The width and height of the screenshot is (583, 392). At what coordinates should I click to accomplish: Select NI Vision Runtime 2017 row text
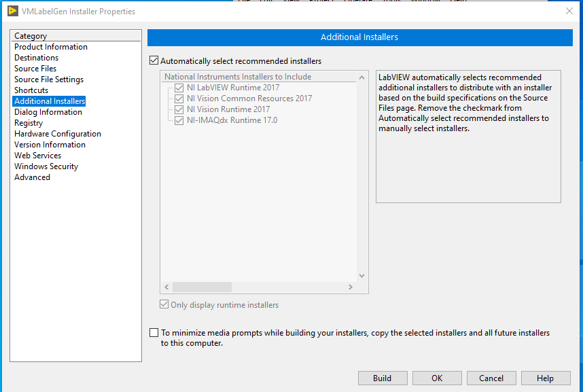[x=228, y=109]
